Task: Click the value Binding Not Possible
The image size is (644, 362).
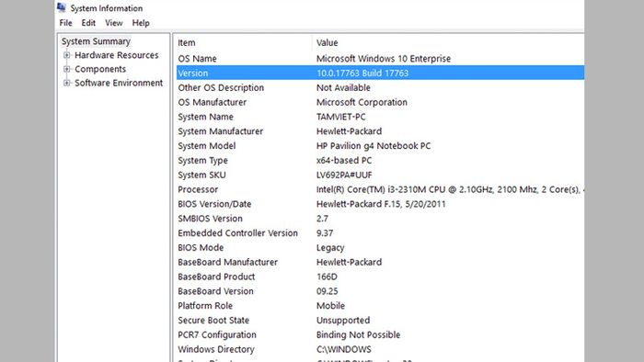Action: (358, 335)
